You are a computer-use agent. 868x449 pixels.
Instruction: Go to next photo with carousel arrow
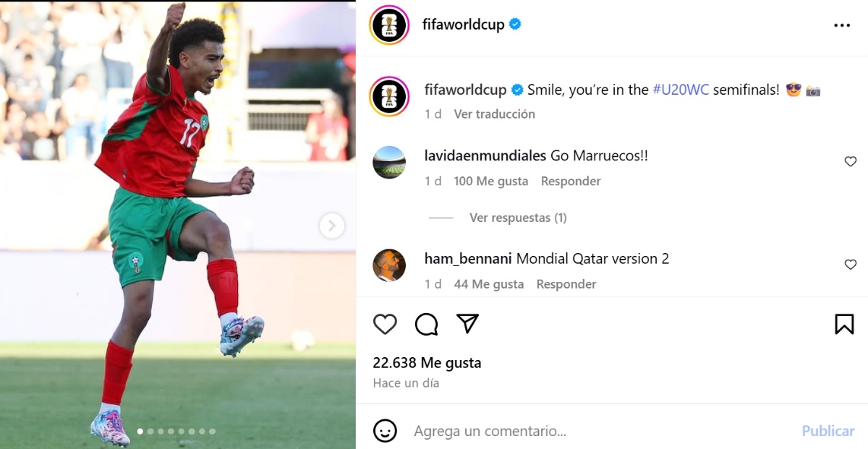coord(331,226)
